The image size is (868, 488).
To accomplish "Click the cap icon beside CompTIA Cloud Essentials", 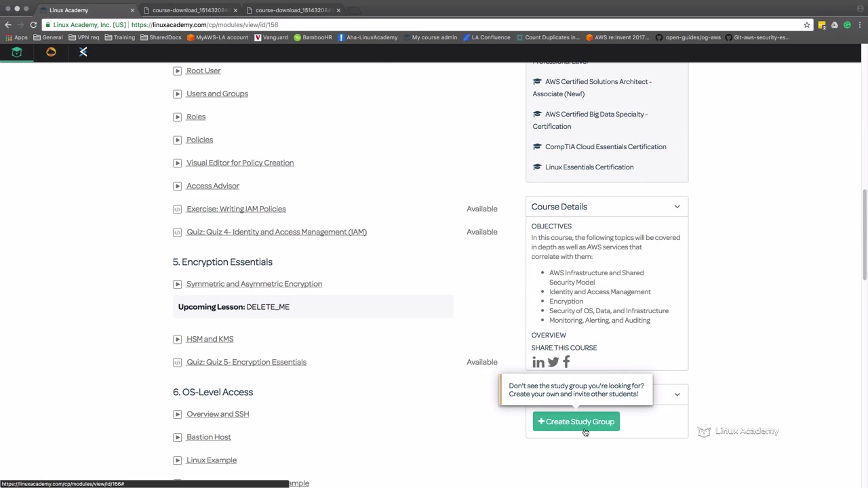I will pyautogui.click(x=537, y=146).
